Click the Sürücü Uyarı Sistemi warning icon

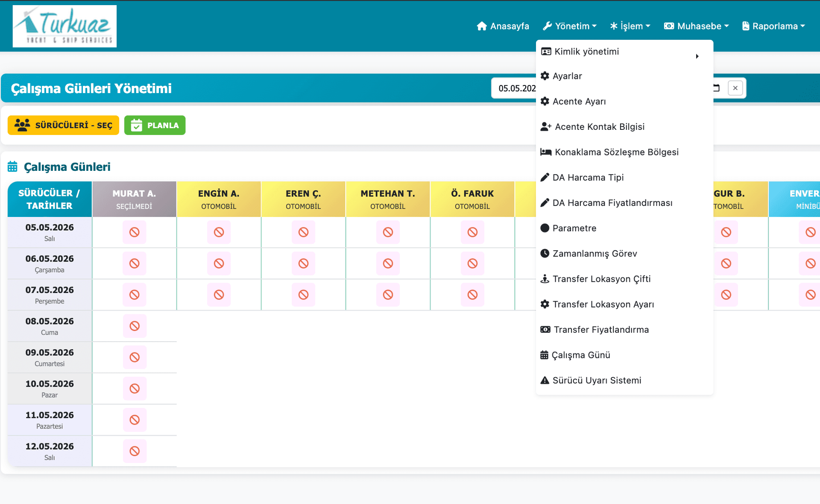[x=545, y=380]
